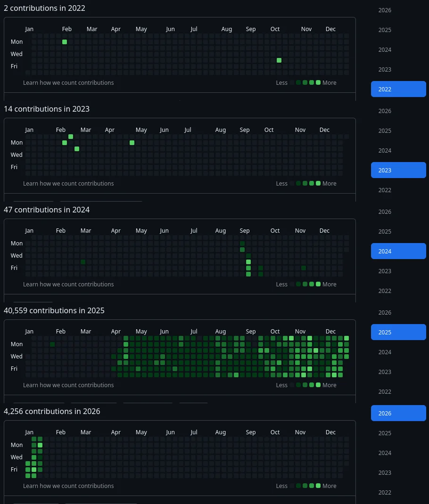429x504 pixels.
Task: Select 2024 in year list beside 2026 graph
Action: 385,453
